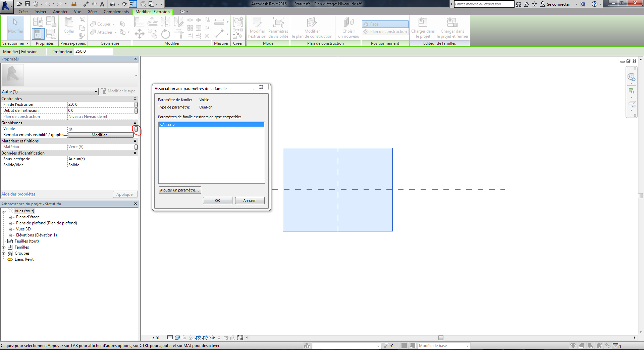Uncheck the Visible checkbox in properties
The image size is (644, 350).
coord(71,129)
